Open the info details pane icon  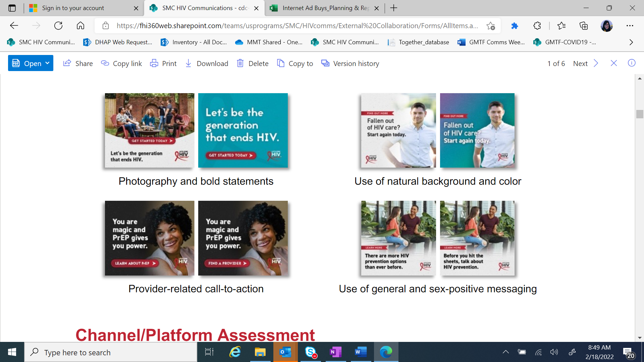click(632, 63)
